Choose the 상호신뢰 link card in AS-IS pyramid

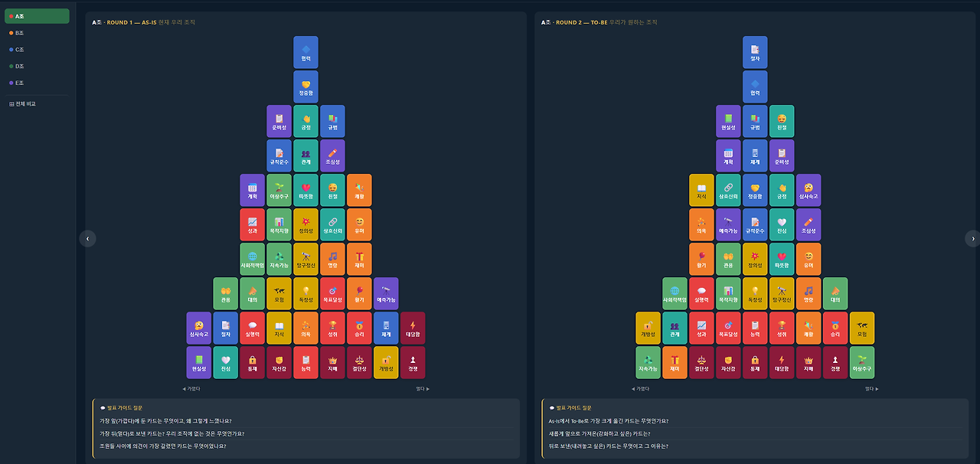[x=332, y=224]
